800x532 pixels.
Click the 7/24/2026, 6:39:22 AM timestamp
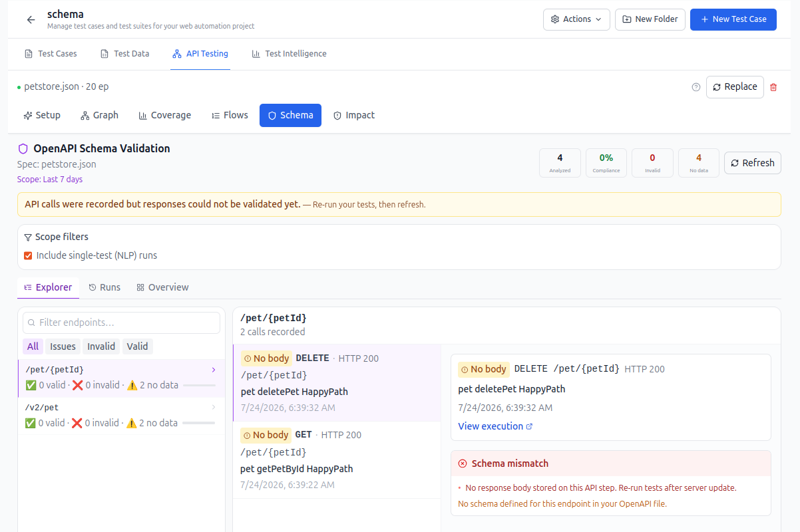click(288, 485)
